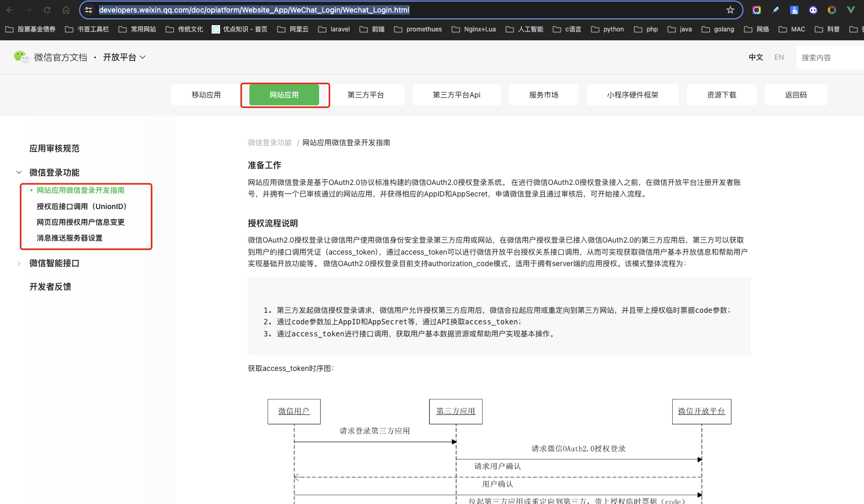The width and height of the screenshot is (864, 504).
Task: Click the 返回码 tab
Action: coord(796,95)
